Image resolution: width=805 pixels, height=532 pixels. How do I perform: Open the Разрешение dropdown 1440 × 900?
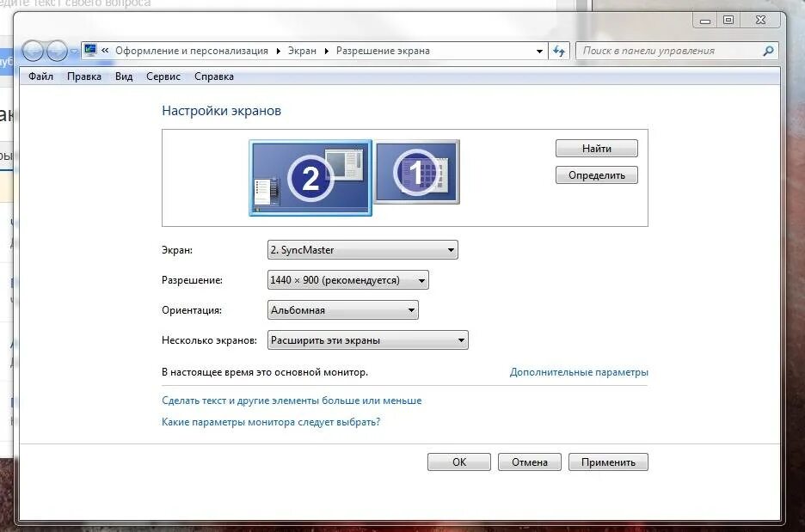coord(347,280)
